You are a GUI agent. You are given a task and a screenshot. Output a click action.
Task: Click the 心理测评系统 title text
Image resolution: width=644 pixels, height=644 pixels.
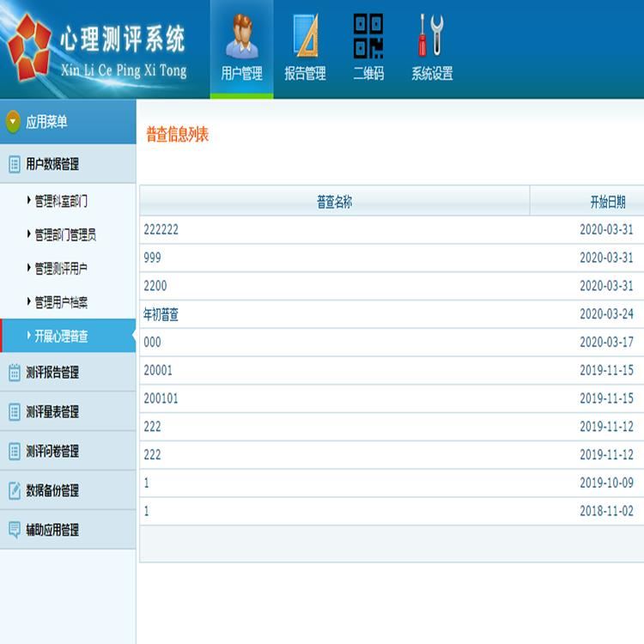[x=123, y=39]
